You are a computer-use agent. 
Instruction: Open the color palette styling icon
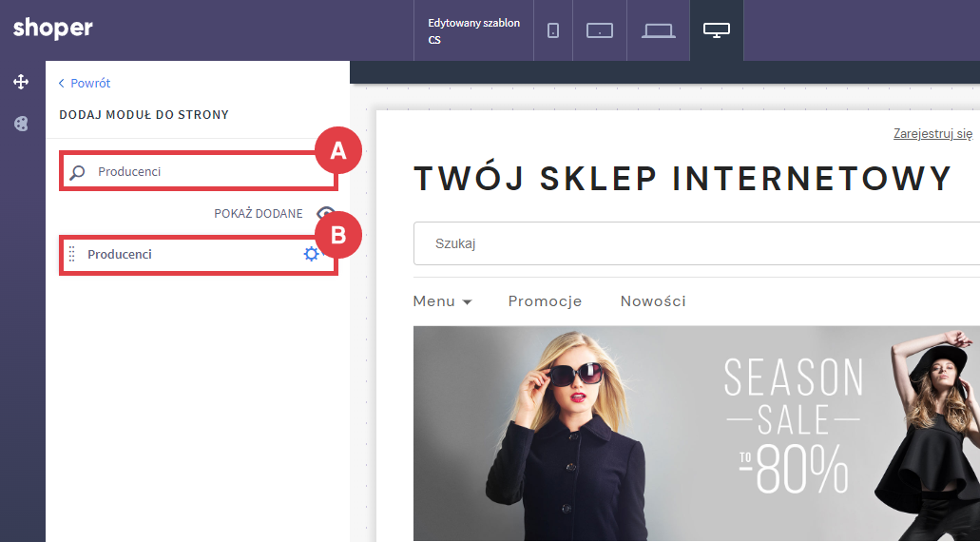click(x=21, y=124)
